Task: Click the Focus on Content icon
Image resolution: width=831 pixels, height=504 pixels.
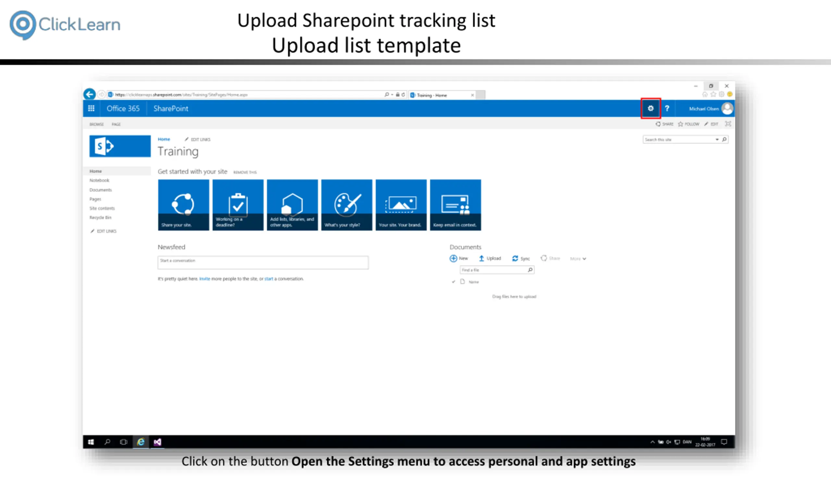Action: click(x=728, y=124)
